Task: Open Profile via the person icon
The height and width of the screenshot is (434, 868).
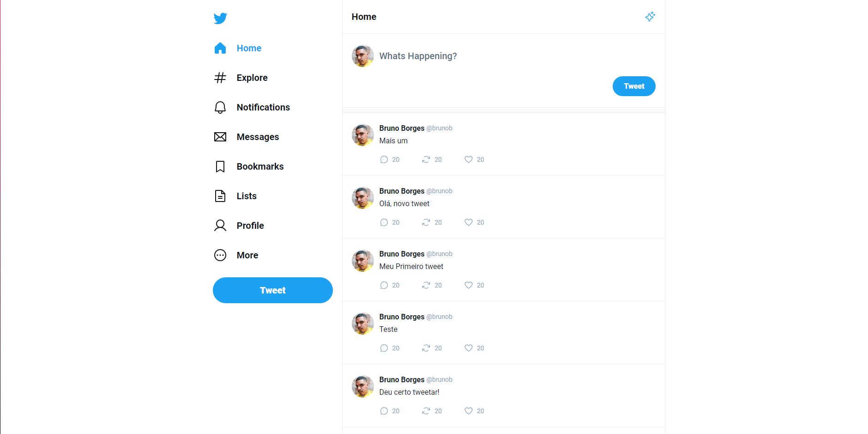Action: pos(220,226)
